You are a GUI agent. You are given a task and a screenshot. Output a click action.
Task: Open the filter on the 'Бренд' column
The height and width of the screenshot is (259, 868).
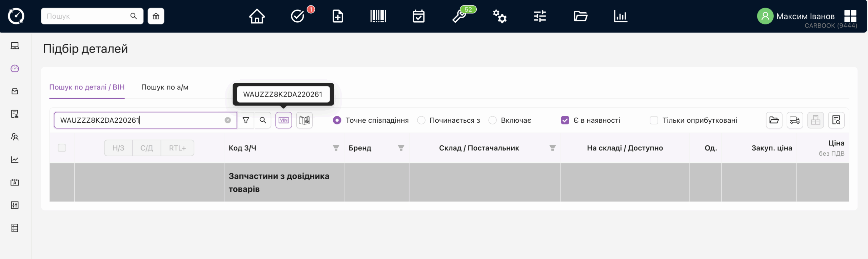[x=401, y=148]
